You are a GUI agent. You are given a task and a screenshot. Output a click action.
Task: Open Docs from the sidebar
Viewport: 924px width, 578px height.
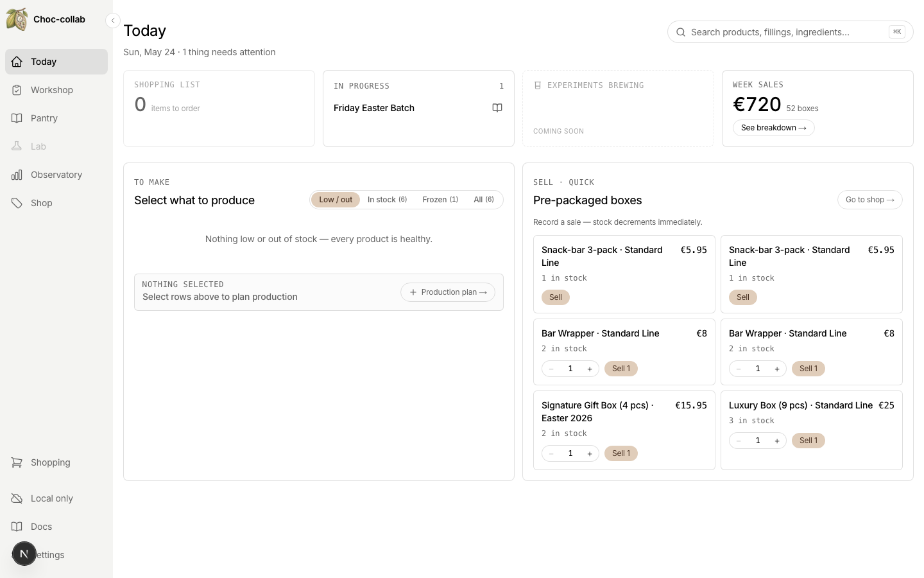click(56, 527)
